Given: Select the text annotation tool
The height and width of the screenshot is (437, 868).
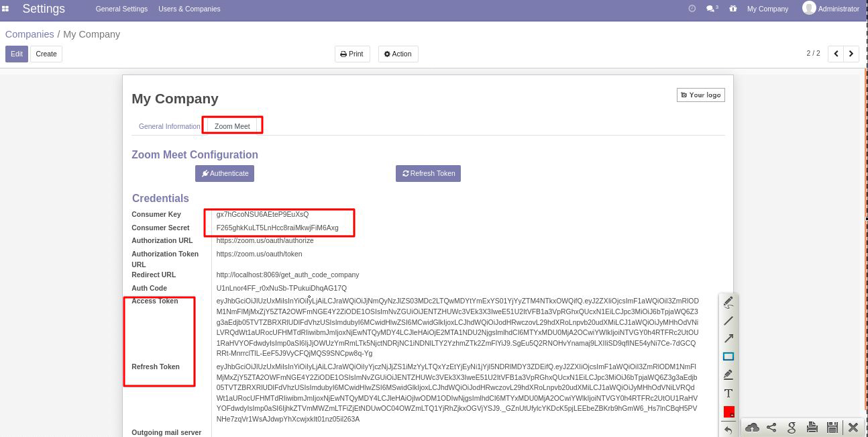Looking at the screenshot, I should click(728, 393).
